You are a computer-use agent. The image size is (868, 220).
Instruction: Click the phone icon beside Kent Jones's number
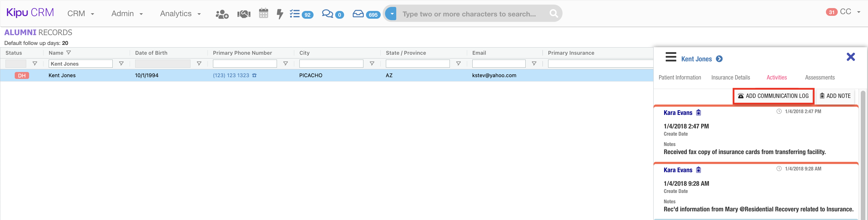tap(254, 75)
